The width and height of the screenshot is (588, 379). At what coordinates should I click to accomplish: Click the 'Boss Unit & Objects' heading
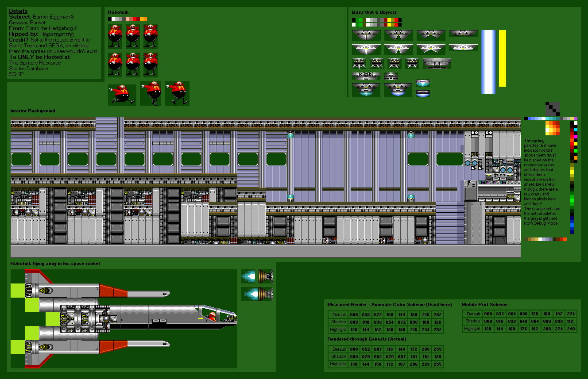(x=374, y=12)
